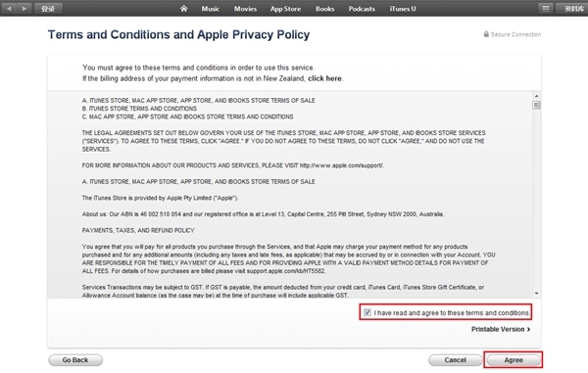
Task: Open the iTunes U section
Action: point(403,9)
